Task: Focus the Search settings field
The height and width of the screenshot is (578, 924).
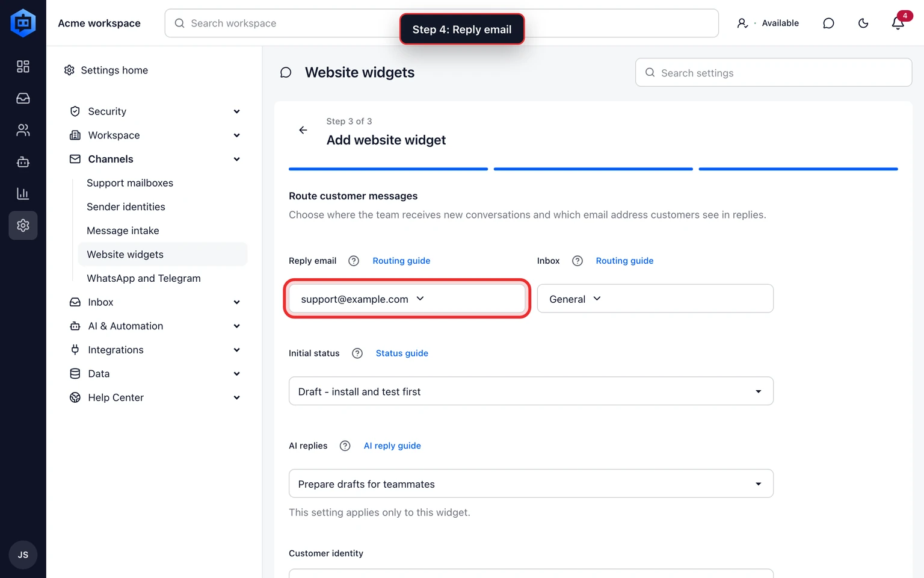Action: pos(774,73)
